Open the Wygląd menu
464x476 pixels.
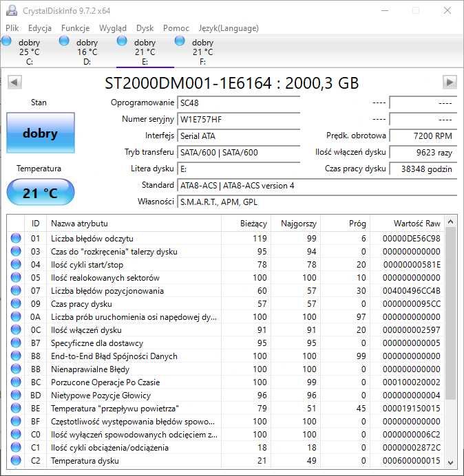[x=113, y=28]
